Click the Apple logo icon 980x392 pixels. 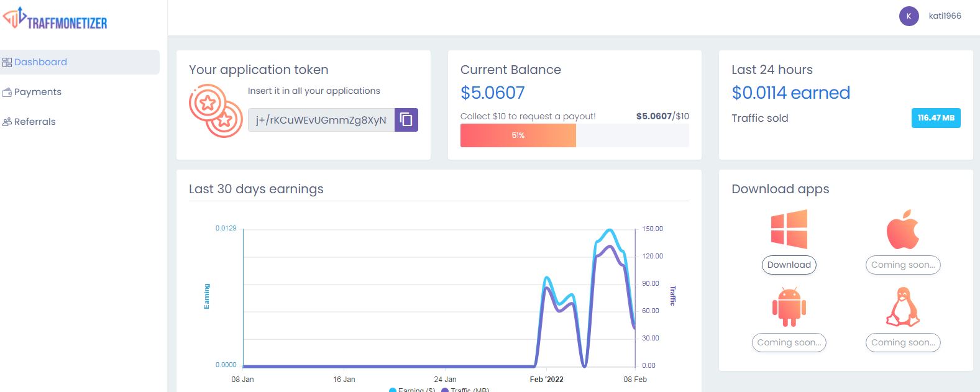pyautogui.click(x=902, y=229)
